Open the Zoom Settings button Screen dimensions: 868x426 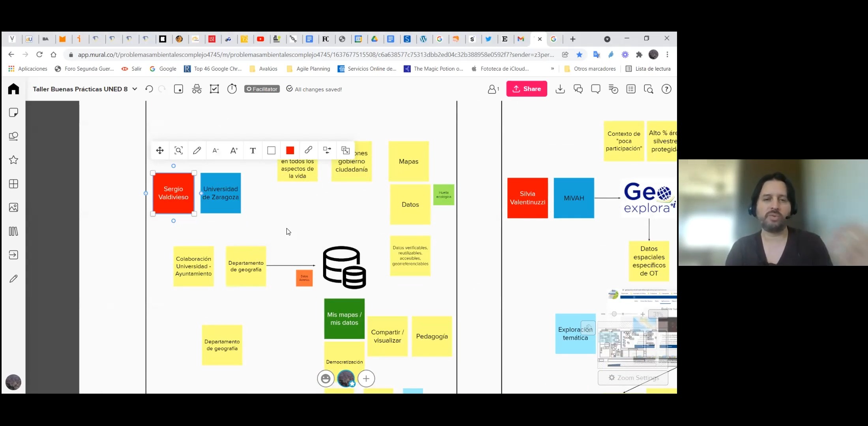point(633,378)
